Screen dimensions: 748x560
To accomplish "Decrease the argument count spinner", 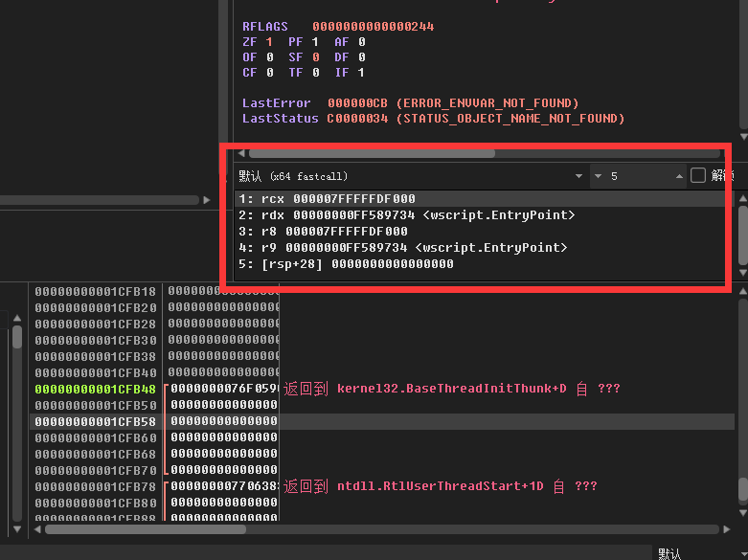I will click(598, 176).
